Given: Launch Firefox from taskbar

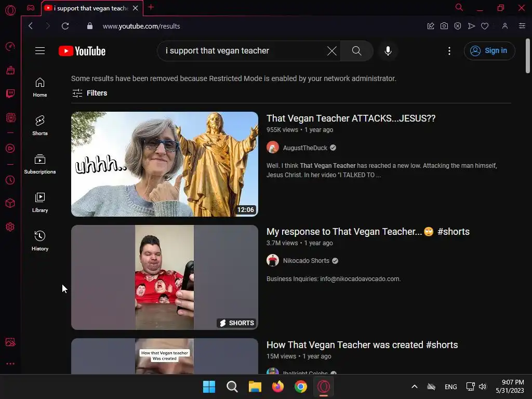Looking at the screenshot, I should click(278, 387).
